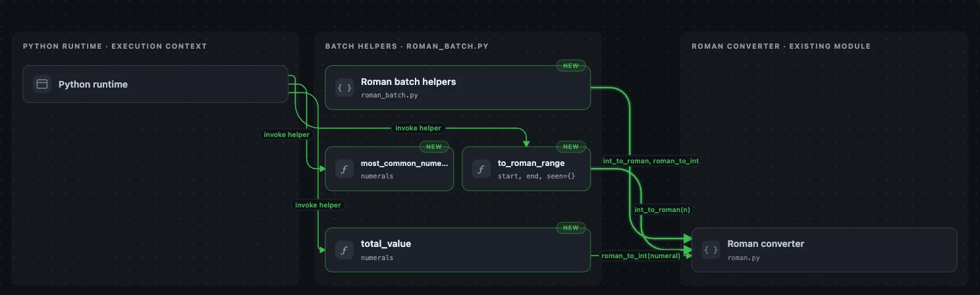Click the invoke helper label above to_roman_range
The width and height of the screenshot is (980, 295).
(418, 128)
